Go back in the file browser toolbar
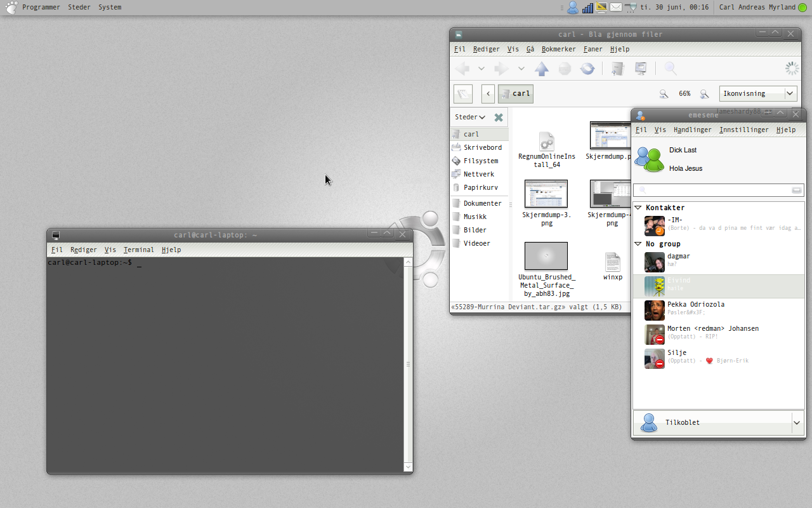This screenshot has height=508, width=812. point(462,69)
